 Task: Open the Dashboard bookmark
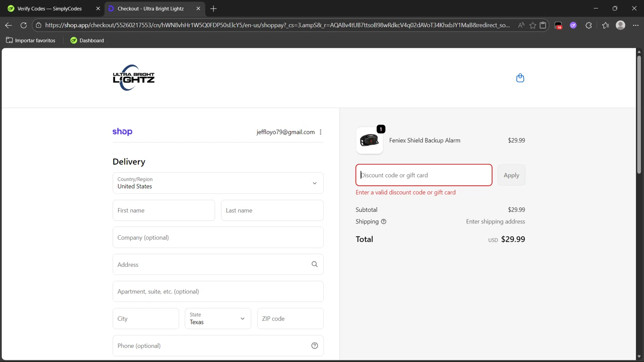pos(87,40)
